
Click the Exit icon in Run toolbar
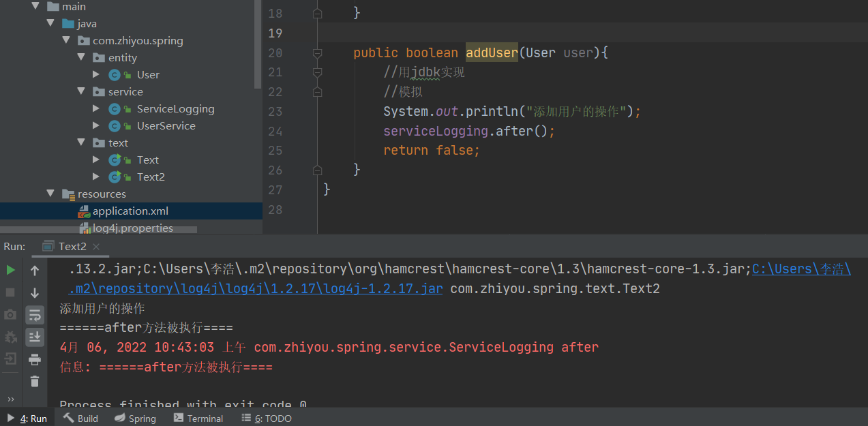click(x=10, y=359)
